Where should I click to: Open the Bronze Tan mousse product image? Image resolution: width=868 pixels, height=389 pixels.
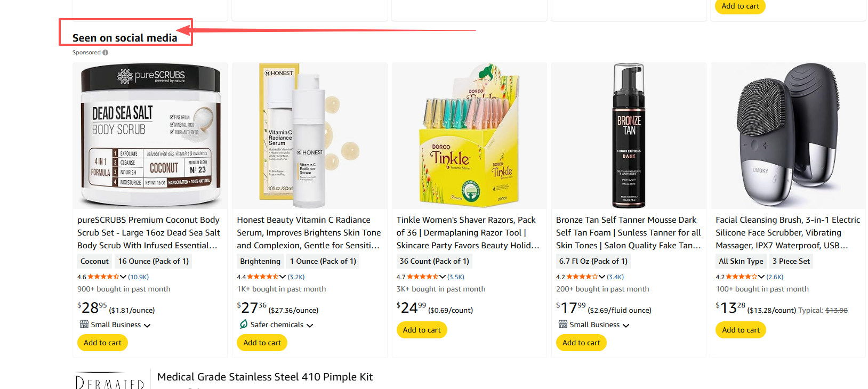point(629,135)
